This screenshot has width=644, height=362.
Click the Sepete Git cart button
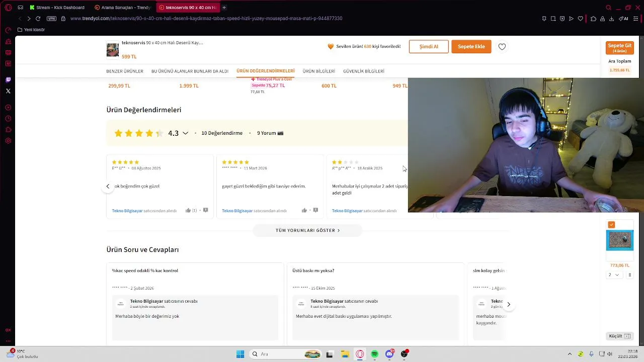[x=619, y=48]
